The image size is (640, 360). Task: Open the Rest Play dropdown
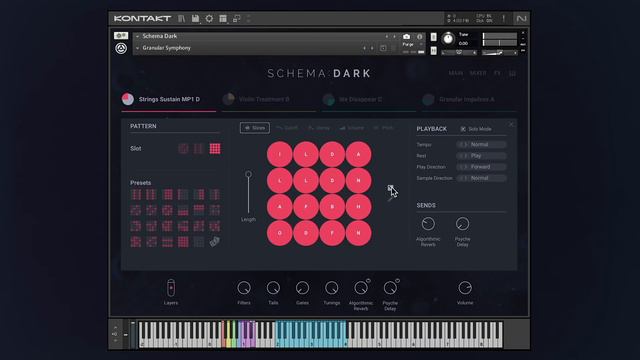(482, 156)
